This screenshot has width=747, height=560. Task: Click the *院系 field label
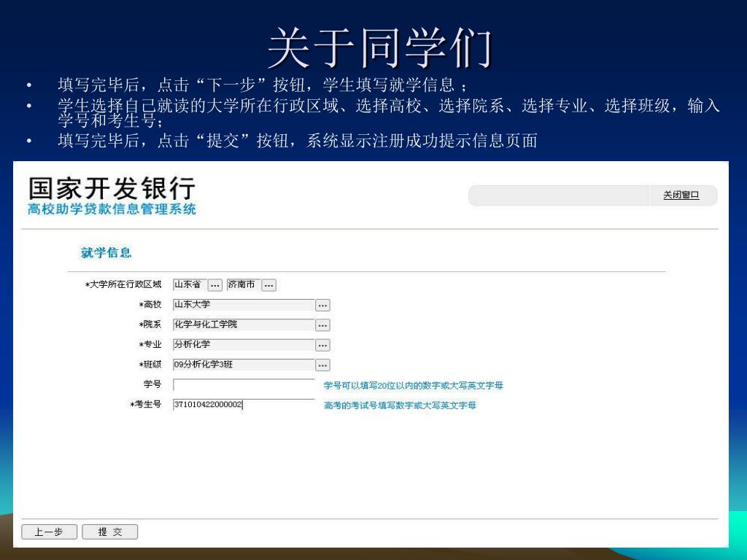pos(150,324)
